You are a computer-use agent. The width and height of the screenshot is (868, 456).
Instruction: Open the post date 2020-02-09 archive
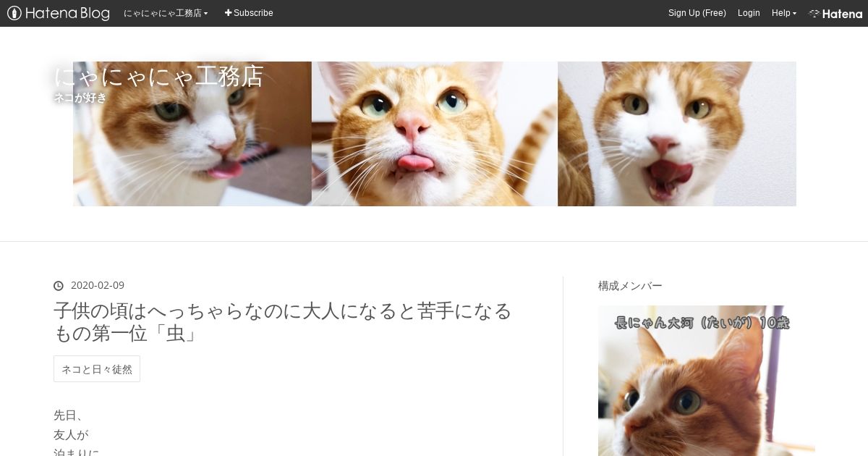click(x=98, y=285)
